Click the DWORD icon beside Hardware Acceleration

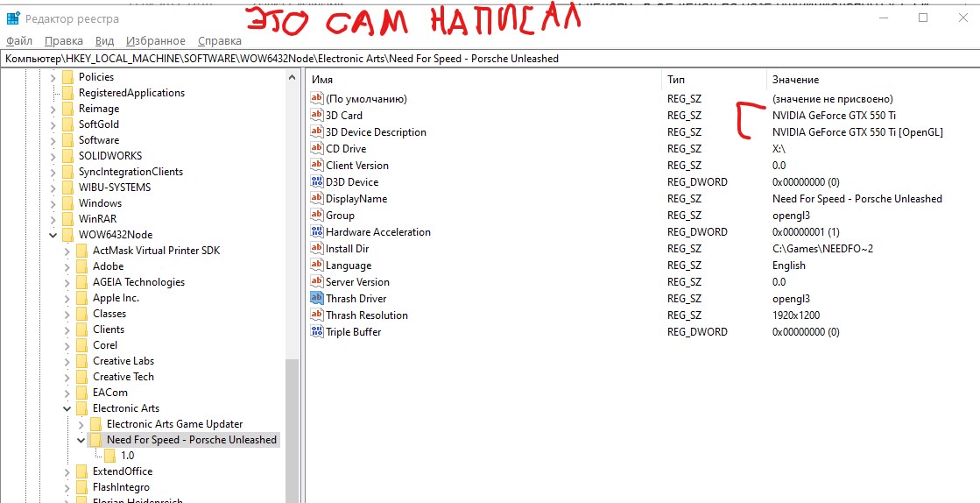(x=317, y=232)
